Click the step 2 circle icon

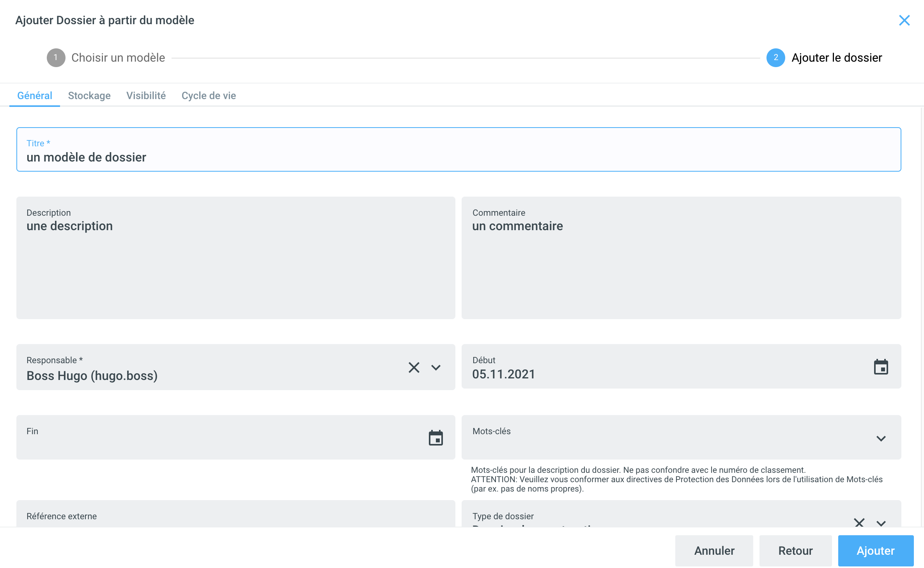tap(775, 58)
